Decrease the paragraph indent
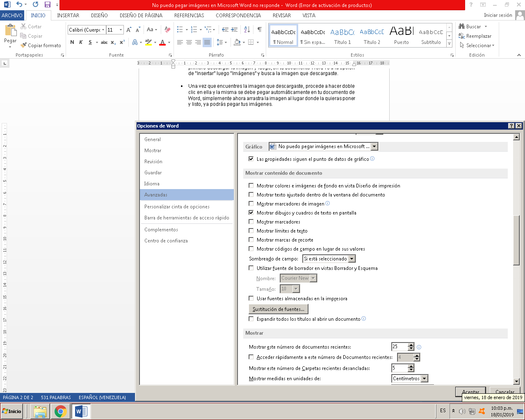This screenshot has height=420, width=525. click(x=225, y=30)
